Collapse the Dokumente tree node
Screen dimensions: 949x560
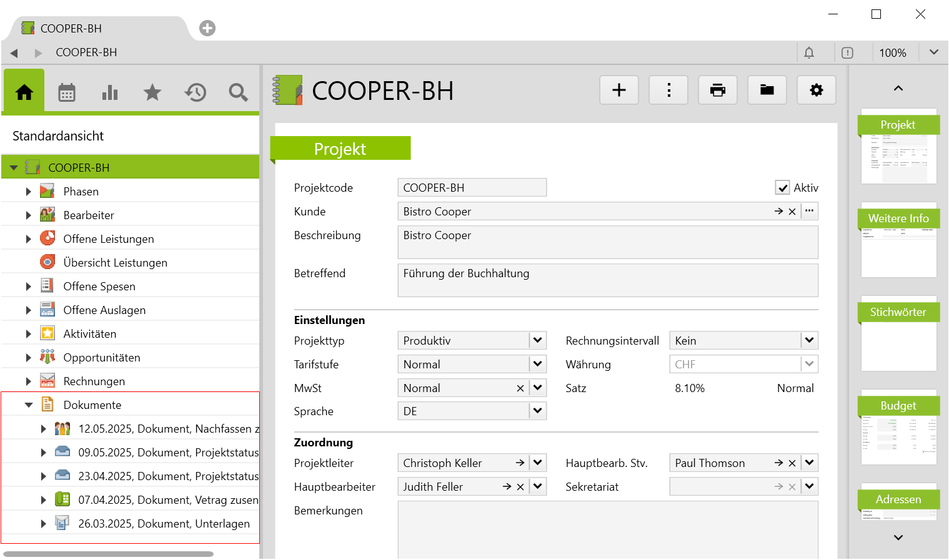[x=28, y=405]
